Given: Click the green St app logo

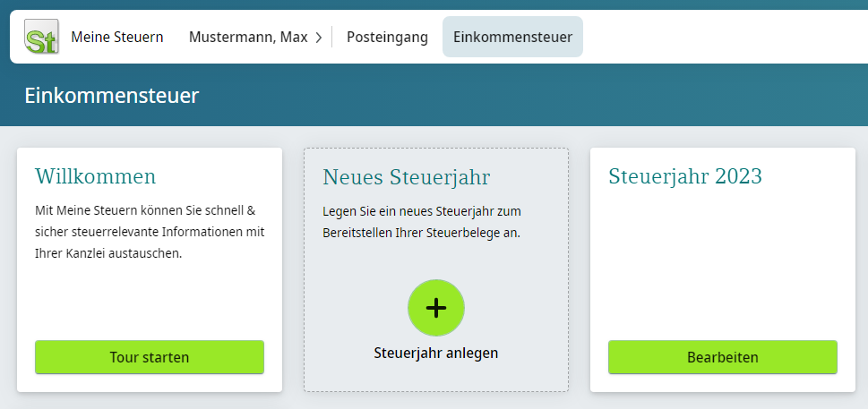Looking at the screenshot, I should (40, 37).
